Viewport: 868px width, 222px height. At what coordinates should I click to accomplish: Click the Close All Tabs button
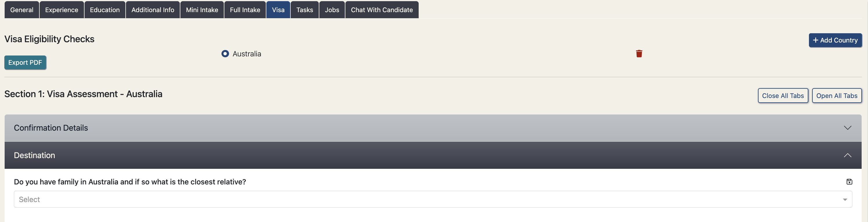click(x=783, y=95)
